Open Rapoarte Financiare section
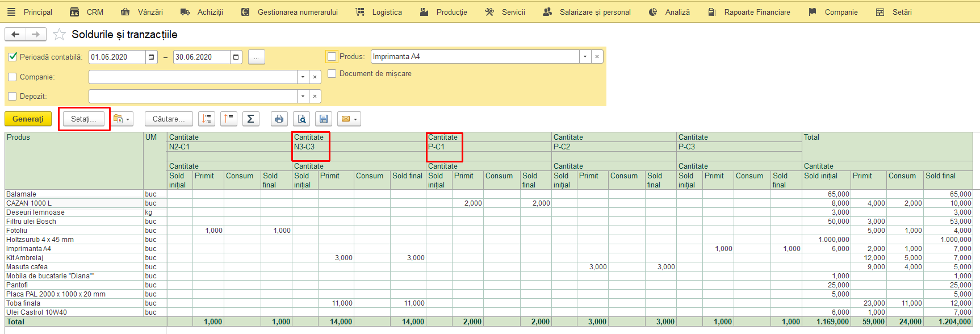980x334 pixels. pyautogui.click(x=749, y=12)
